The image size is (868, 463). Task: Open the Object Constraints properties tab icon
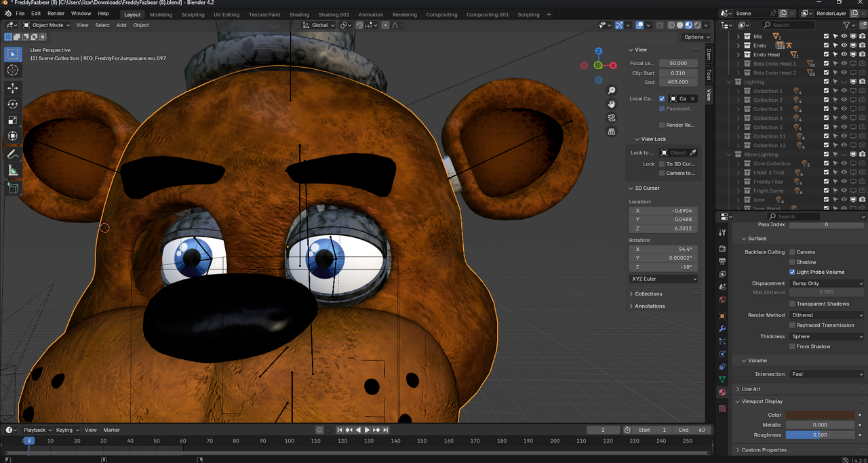click(722, 367)
